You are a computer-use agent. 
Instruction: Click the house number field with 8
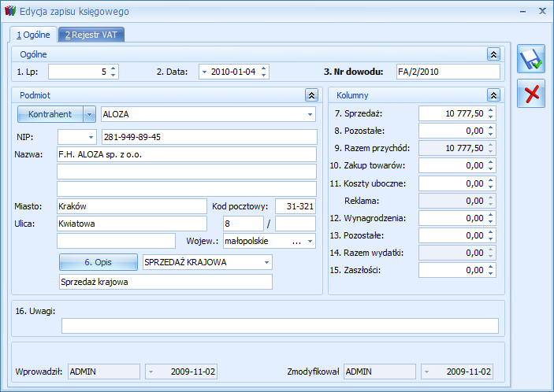point(244,224)
